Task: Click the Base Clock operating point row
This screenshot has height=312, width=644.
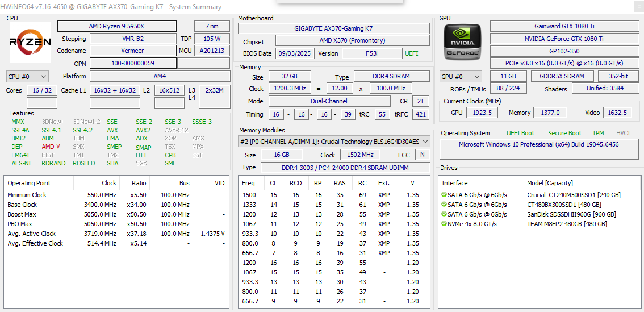Action: tap(116, 204)
